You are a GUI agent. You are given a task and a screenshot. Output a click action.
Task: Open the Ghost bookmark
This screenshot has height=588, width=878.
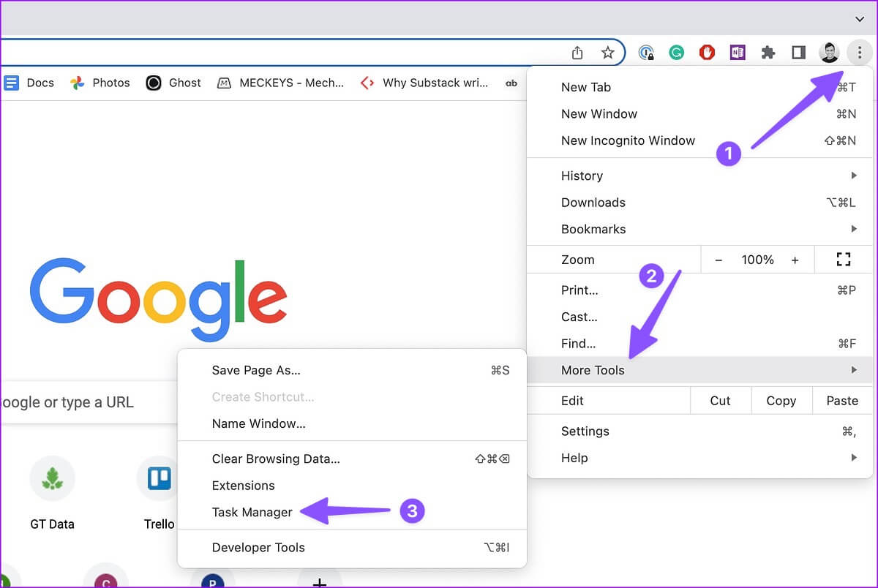(173, 83)
